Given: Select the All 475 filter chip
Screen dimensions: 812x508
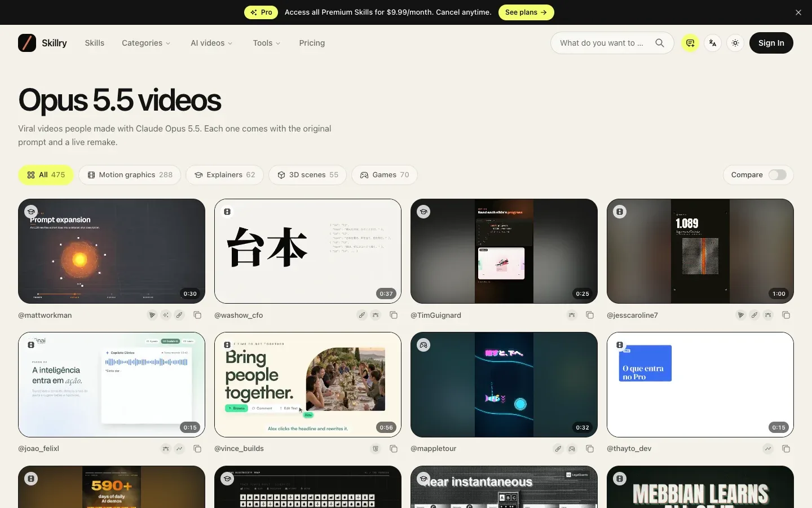Looking at the screenshot, I should pos(46,175).
